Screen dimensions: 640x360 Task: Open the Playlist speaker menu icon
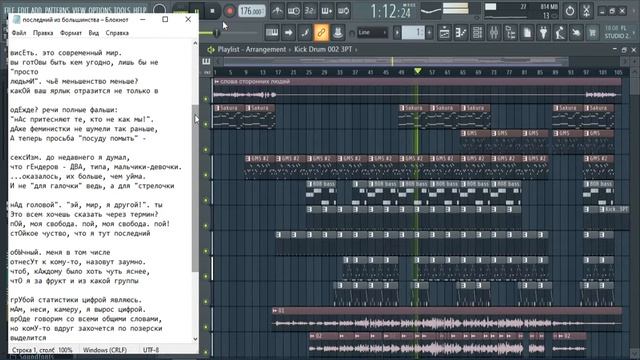(x=211, y=49)
